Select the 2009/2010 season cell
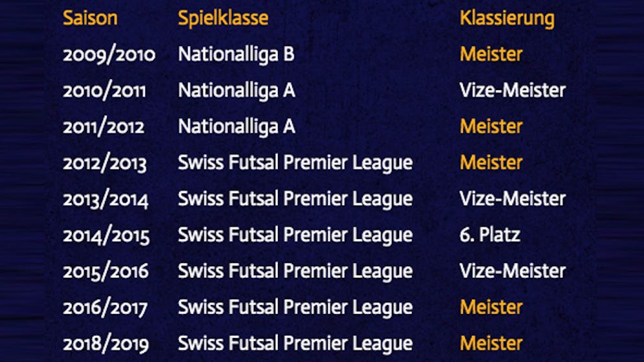 click(x=109, y=54)
